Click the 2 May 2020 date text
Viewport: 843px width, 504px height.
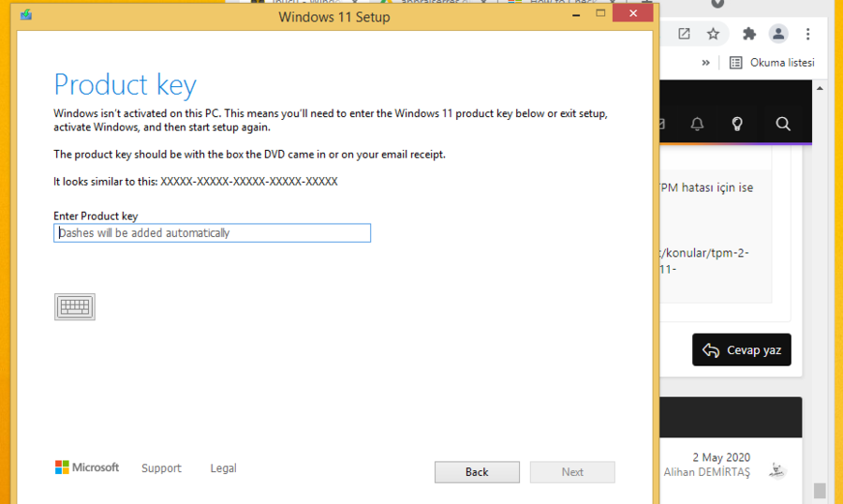tap(721, 457)
